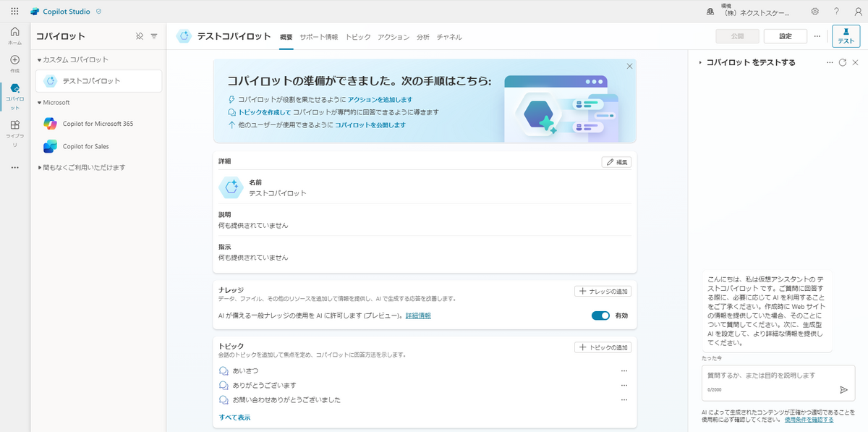Click the 公開 button

[x=737, y=36]
